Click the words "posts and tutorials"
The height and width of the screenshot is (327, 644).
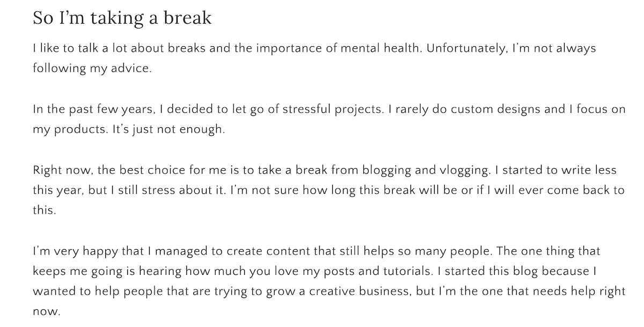404,271
